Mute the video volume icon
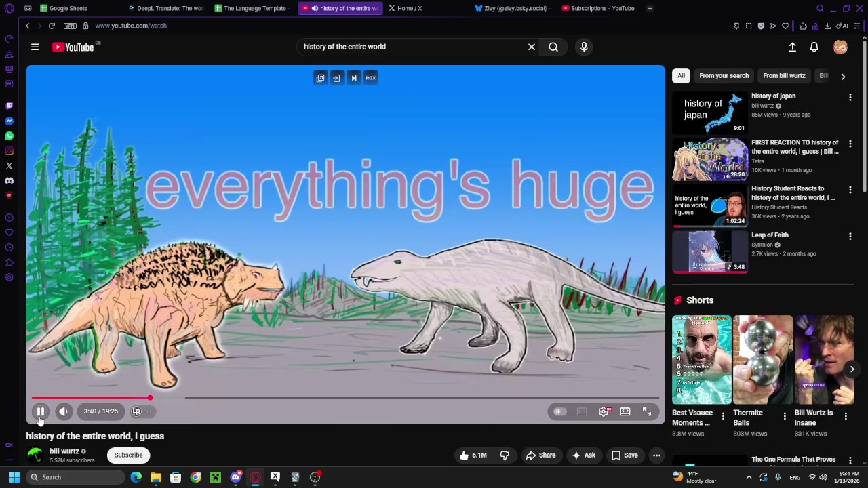Image resolution: width=868 pixels, height=488 pixels. (63, 411)
